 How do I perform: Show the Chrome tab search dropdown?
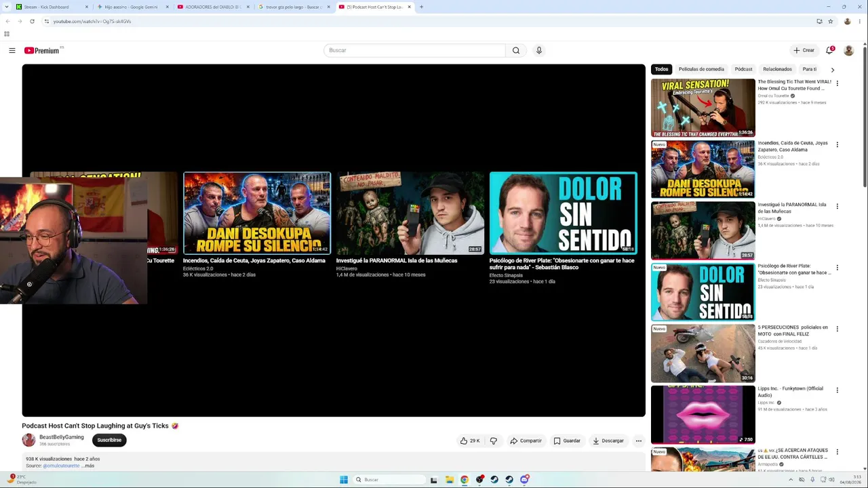7,7
